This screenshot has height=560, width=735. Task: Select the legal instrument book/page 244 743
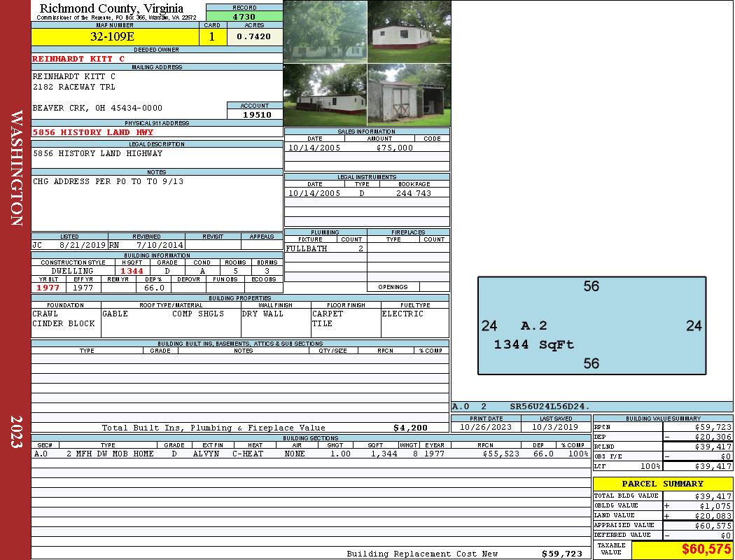coord(414,193)
